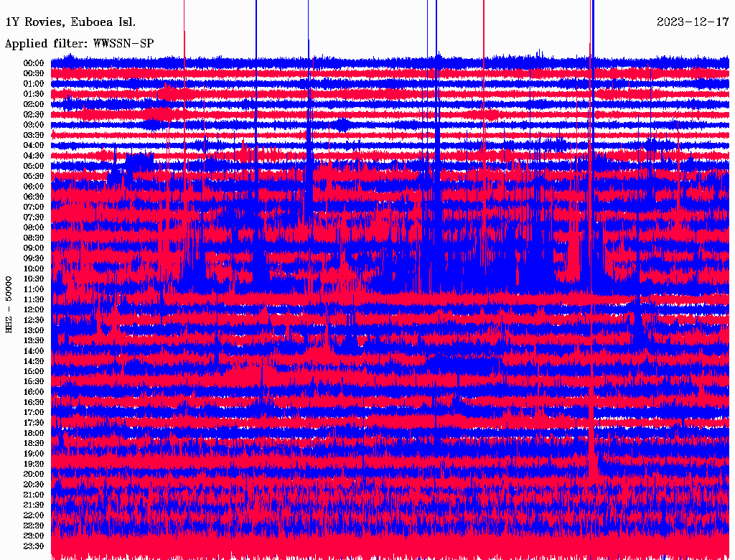Click the 12:00 time label
735x560 pixels.
(34, 310)
